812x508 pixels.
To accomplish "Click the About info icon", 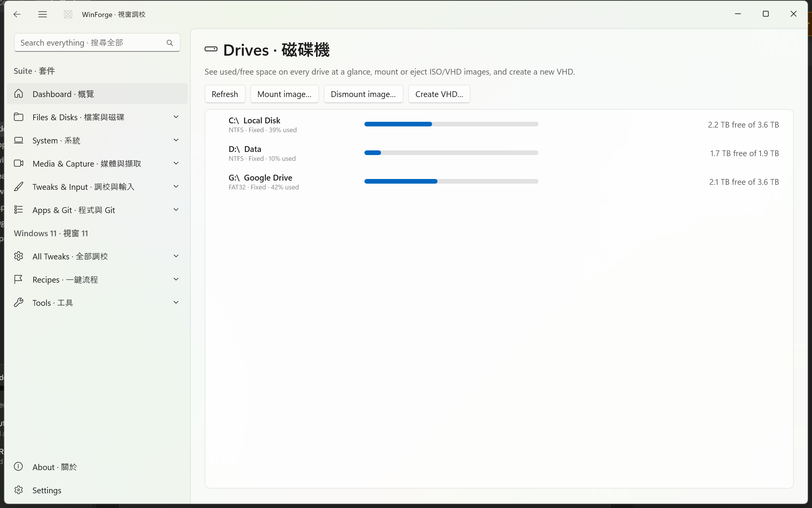I will pyautogui.click(x=19, y=466).
